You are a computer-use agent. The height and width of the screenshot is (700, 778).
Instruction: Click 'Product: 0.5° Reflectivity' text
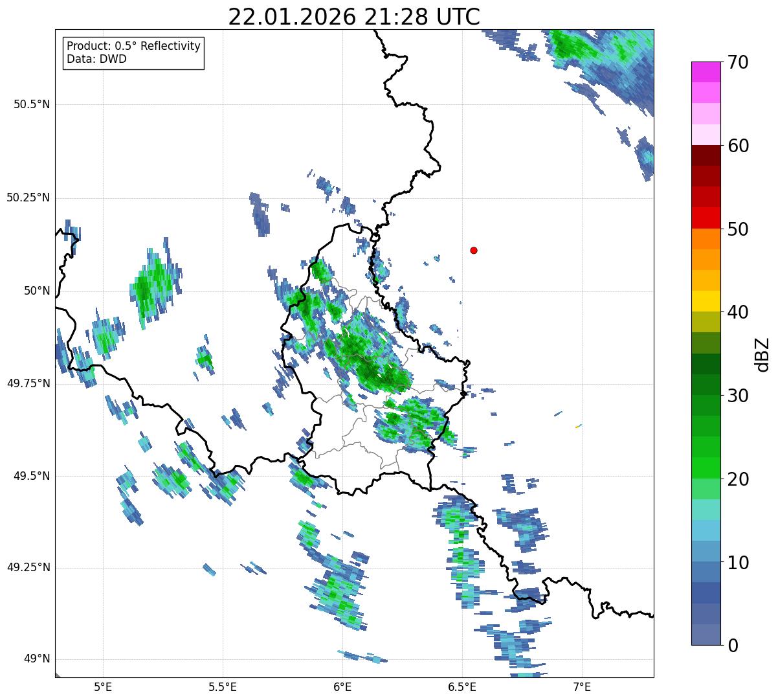[133, 47]
